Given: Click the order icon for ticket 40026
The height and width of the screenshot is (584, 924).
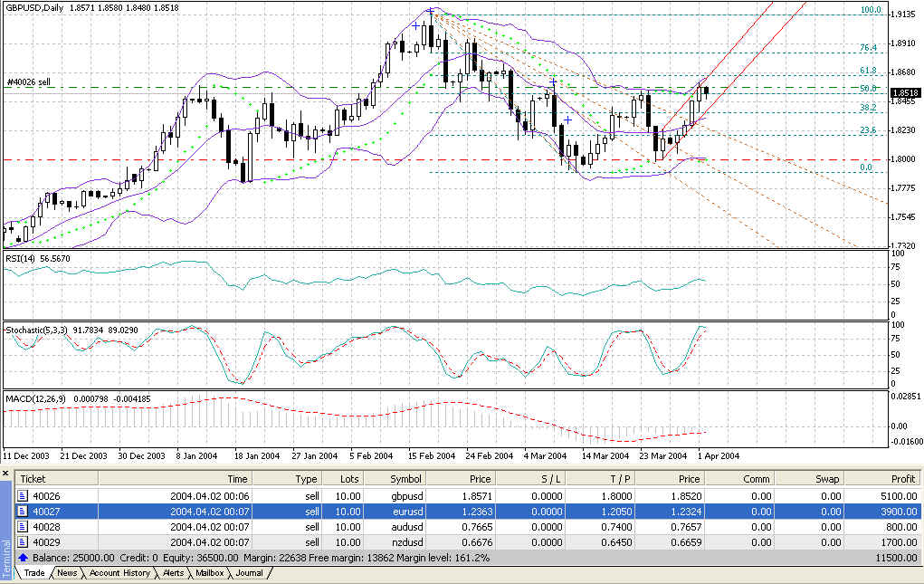Looking at the screenshot, I should tap(24, 495).
